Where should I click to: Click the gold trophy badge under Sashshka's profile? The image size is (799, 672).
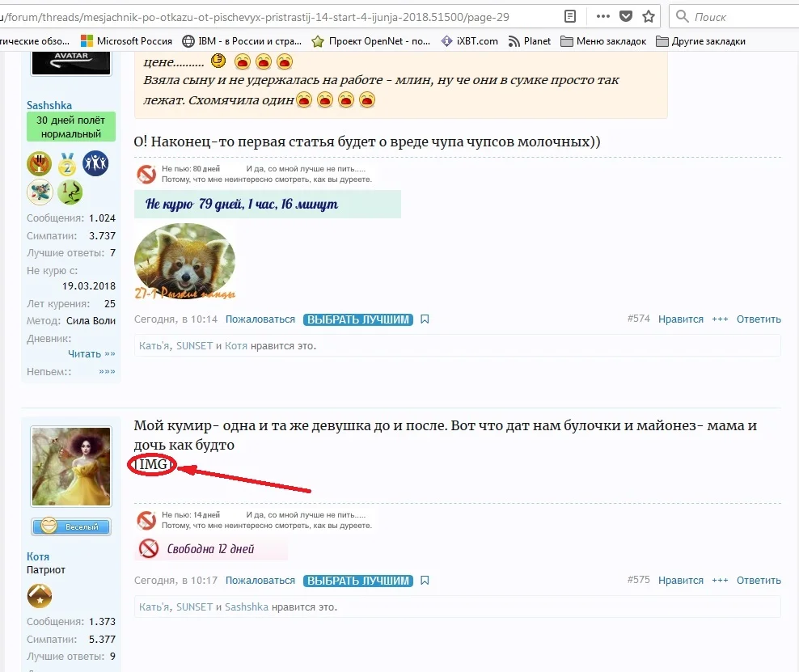pos(39,163)
